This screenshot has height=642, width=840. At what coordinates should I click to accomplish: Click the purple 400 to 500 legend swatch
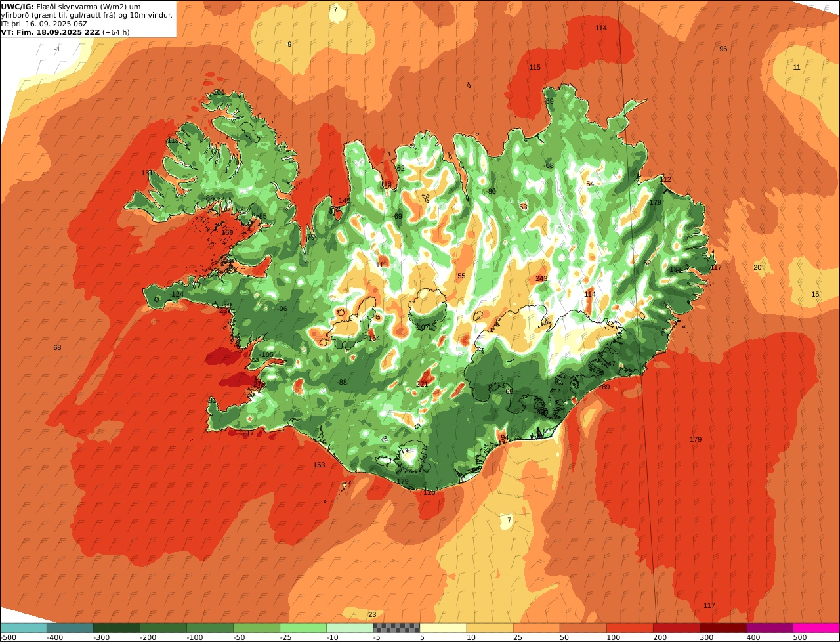(768, 628)
